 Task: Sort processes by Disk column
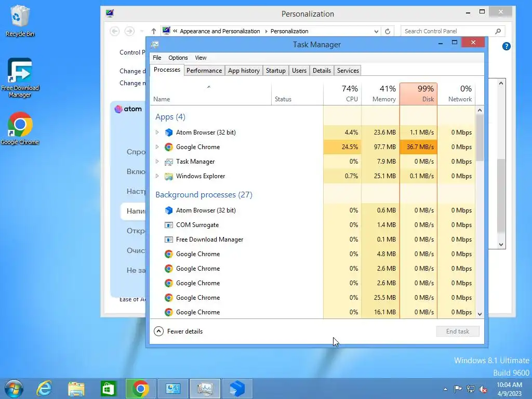coord(418,94)
